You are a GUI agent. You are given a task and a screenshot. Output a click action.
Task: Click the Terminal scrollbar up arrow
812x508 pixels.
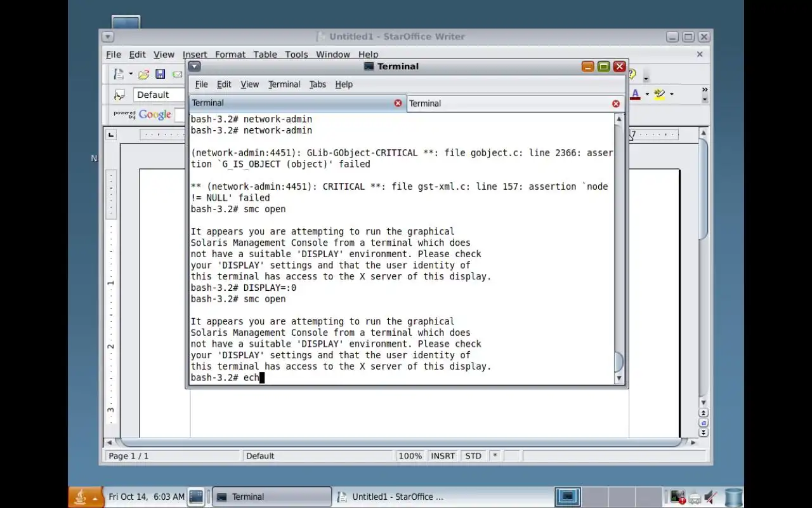pos(619,119)
